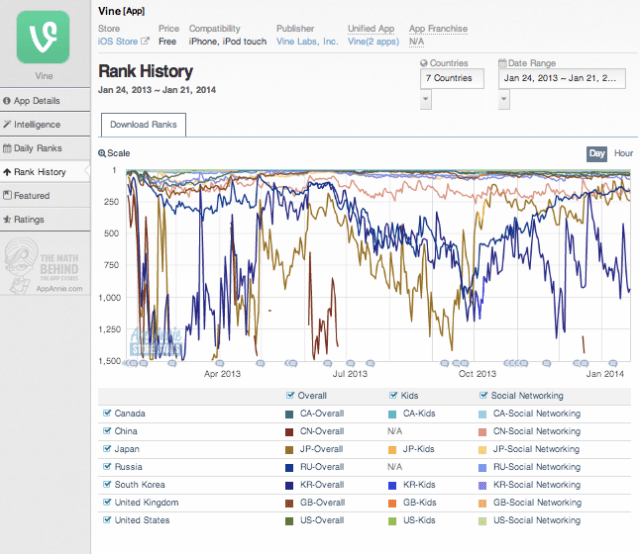
Task: Open Rank History in sidebar
Action: 40,172
